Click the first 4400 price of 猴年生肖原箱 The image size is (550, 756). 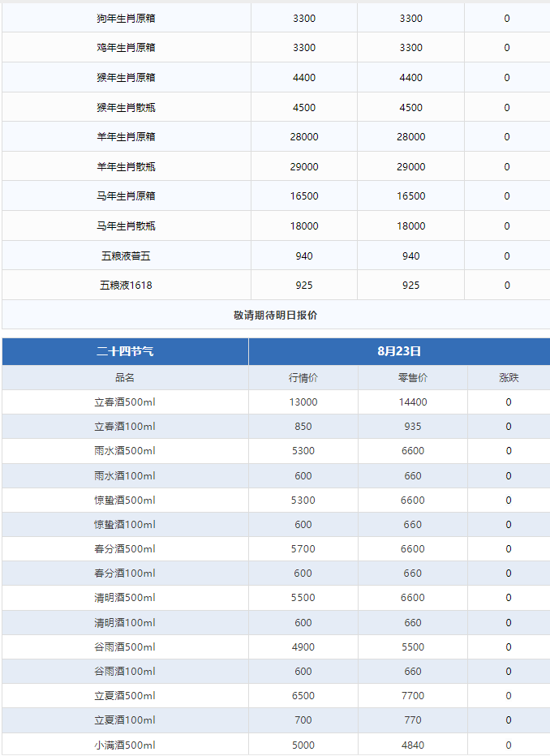pos(304,78)
